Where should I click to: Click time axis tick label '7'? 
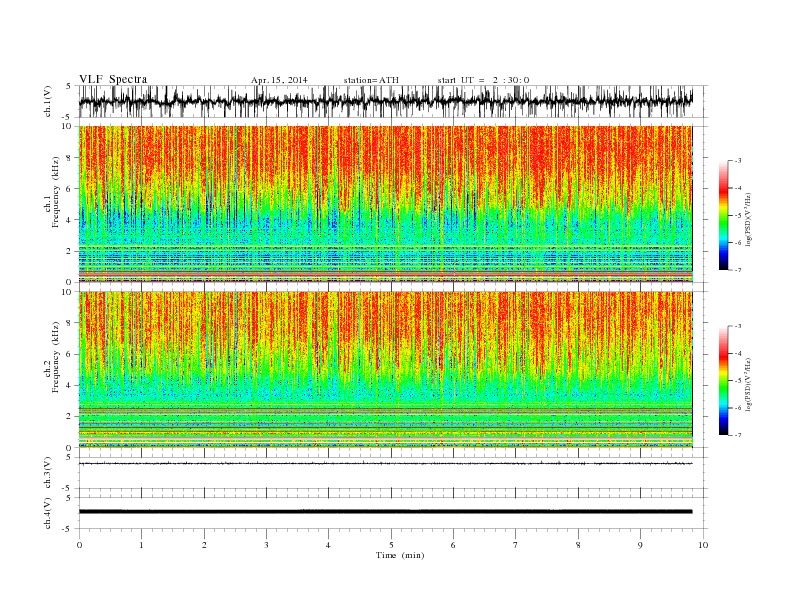[x=516, y=545]
